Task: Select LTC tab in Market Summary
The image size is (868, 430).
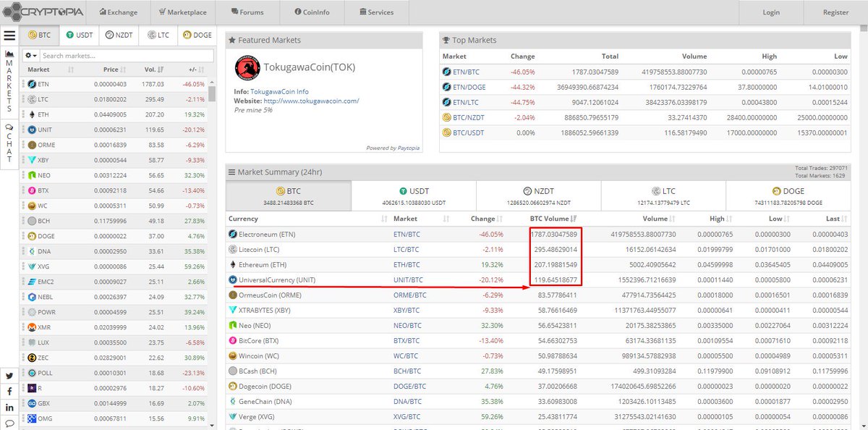Action: 663,195
